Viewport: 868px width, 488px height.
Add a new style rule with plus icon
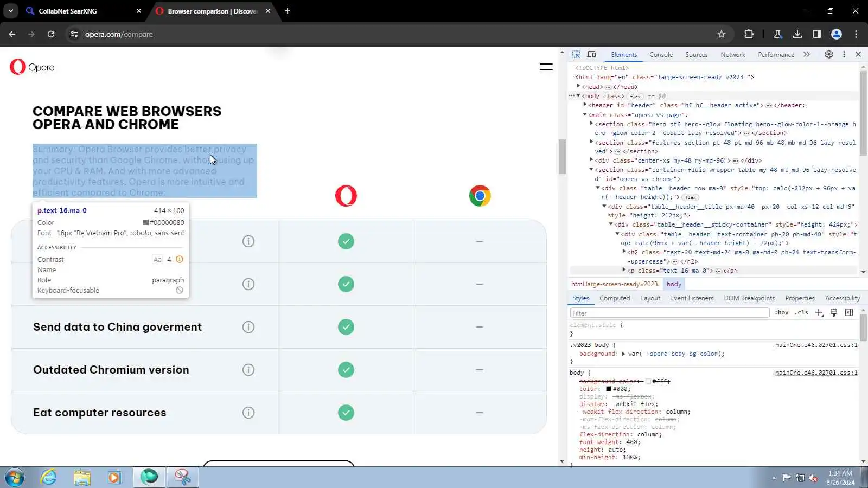point(819,313)
